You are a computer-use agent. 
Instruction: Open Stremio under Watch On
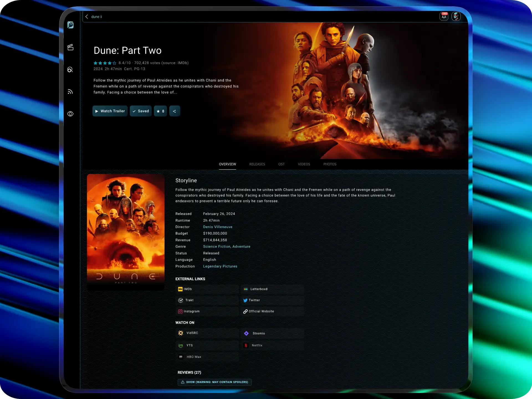(x=258, y=333)
